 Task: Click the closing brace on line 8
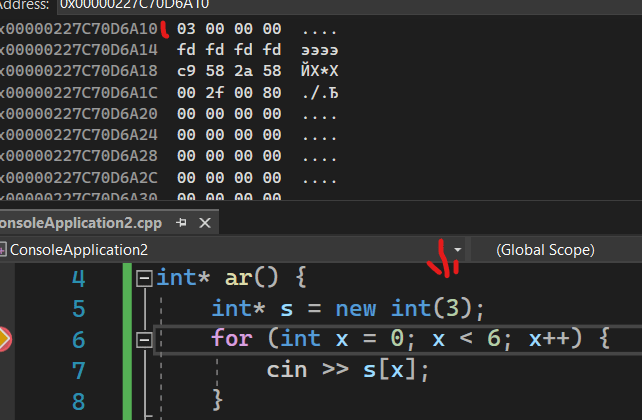[217, 400]
